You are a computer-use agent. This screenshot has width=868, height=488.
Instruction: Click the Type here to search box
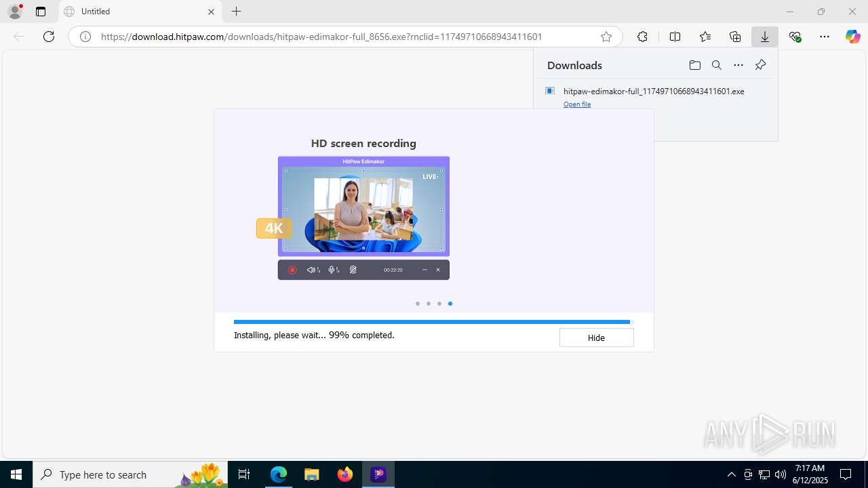pyautogui.click(x=130, y=474)
